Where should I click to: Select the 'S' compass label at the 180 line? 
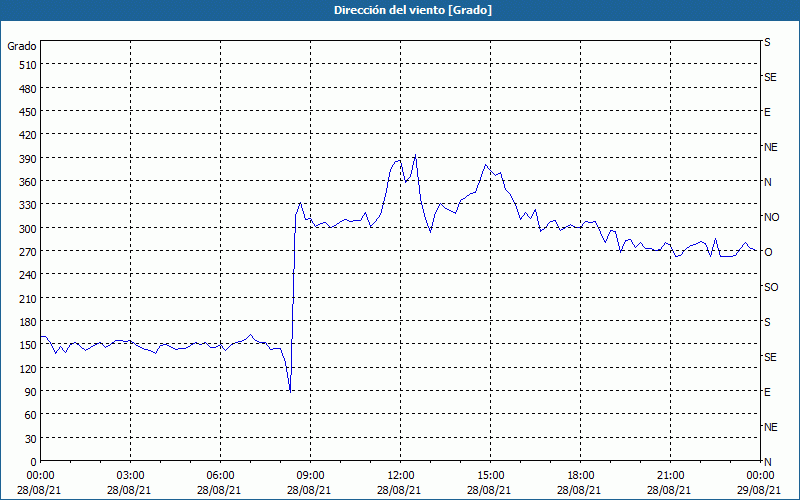coord(767,322)
